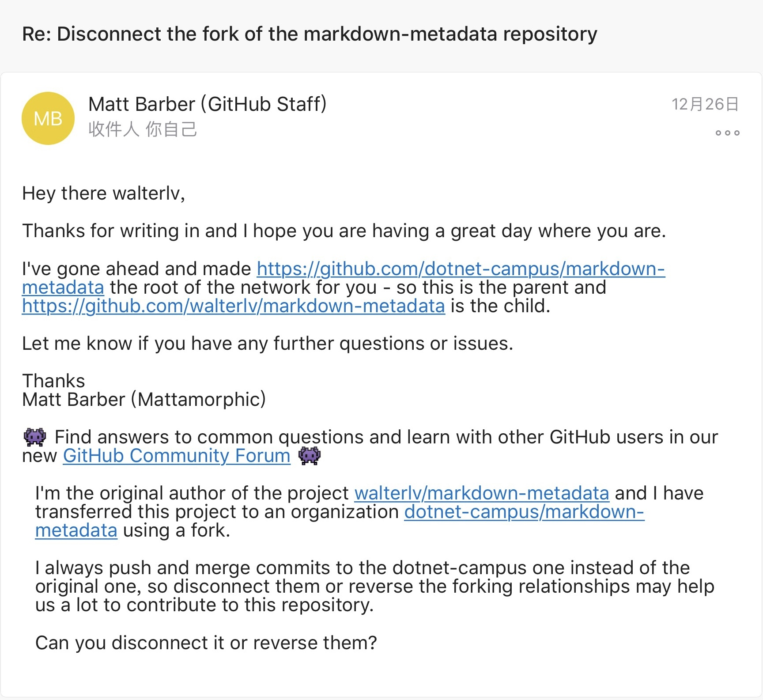Click the "Thanks for writing in" sentence
Image resolution: width=763 pixels, height=700 pixels.
[344, 231]
